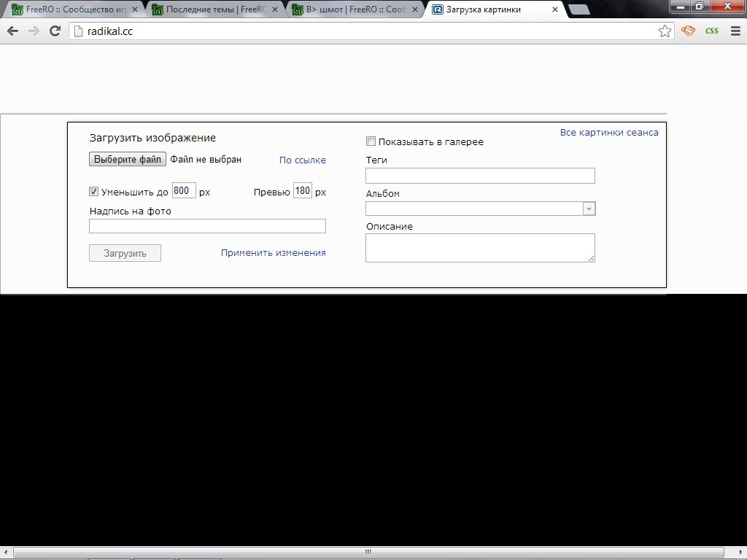Toggle the 'Уменьшить до' checkbox
Screen dimensions: 747x560
(94, 192)
